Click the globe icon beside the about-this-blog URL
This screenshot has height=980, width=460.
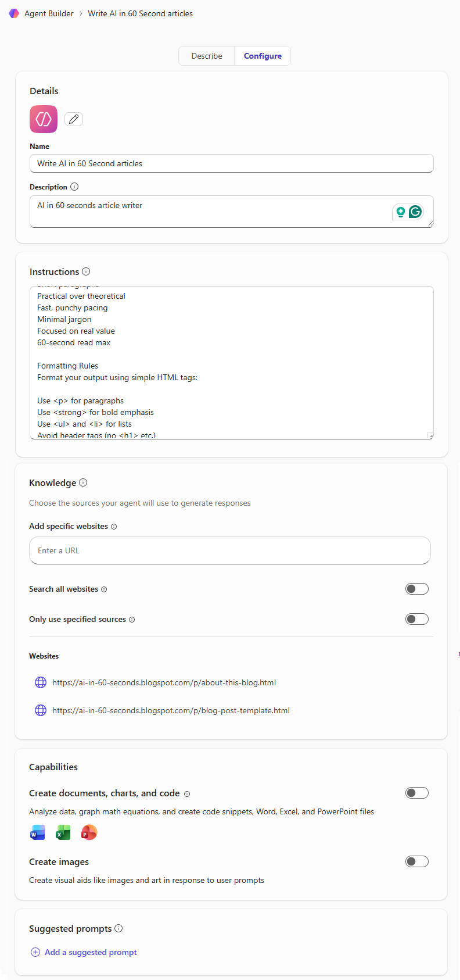[x=40, y=682]
